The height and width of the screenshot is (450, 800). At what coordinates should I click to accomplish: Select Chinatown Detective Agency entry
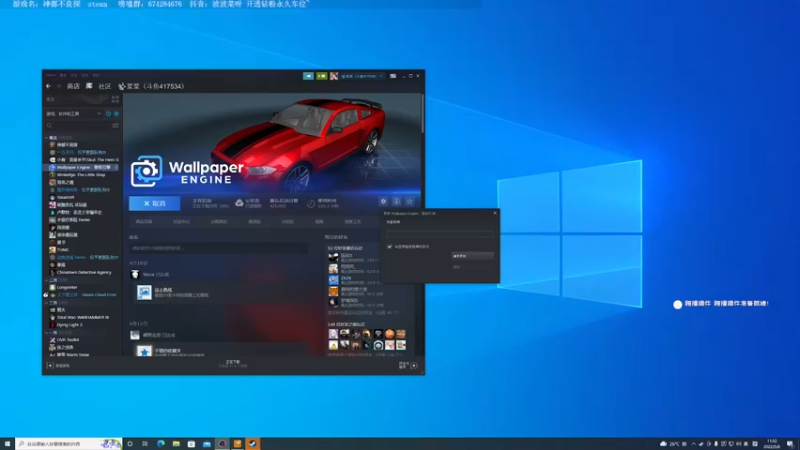coord(84,272)
